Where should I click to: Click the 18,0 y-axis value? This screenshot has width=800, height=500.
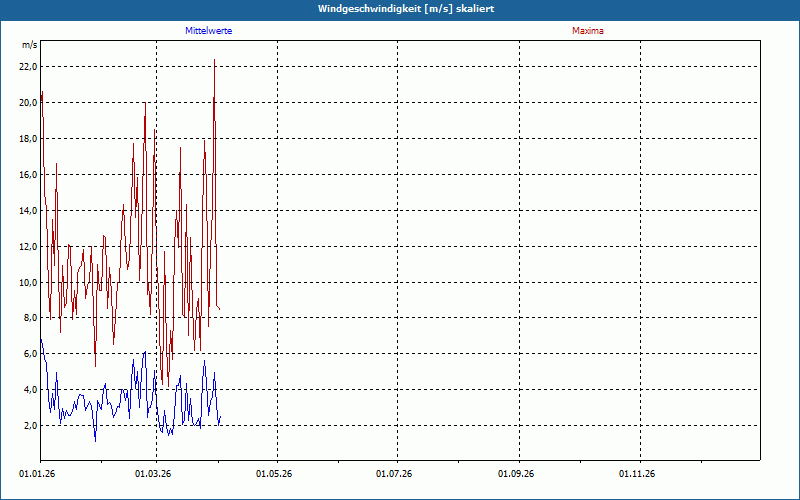click(28, 139)
